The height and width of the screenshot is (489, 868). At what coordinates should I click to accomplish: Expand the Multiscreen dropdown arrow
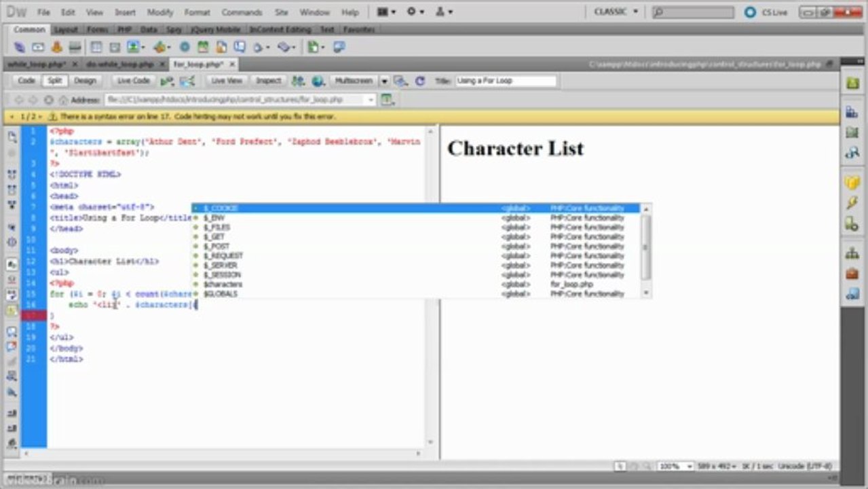[x=384, y=80]
